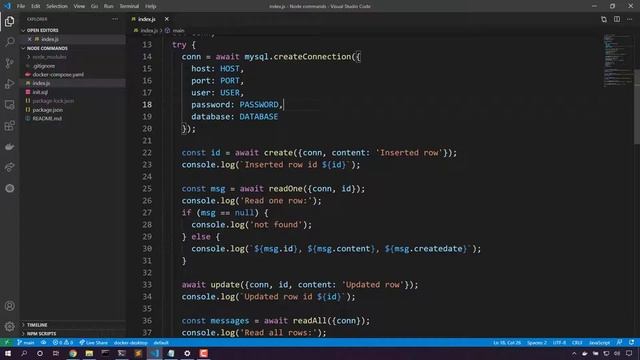Open the Explorer view in the activity bar
The width and height of the screenshot is (640, 360).
[10, 21]
